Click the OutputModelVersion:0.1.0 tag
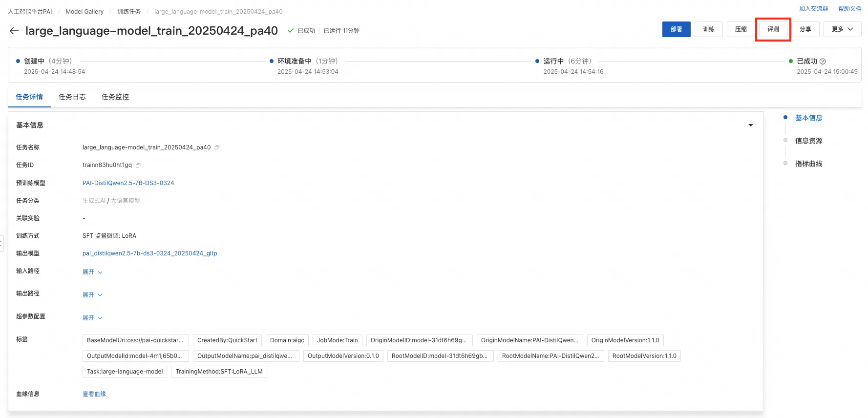 point(343,356)
